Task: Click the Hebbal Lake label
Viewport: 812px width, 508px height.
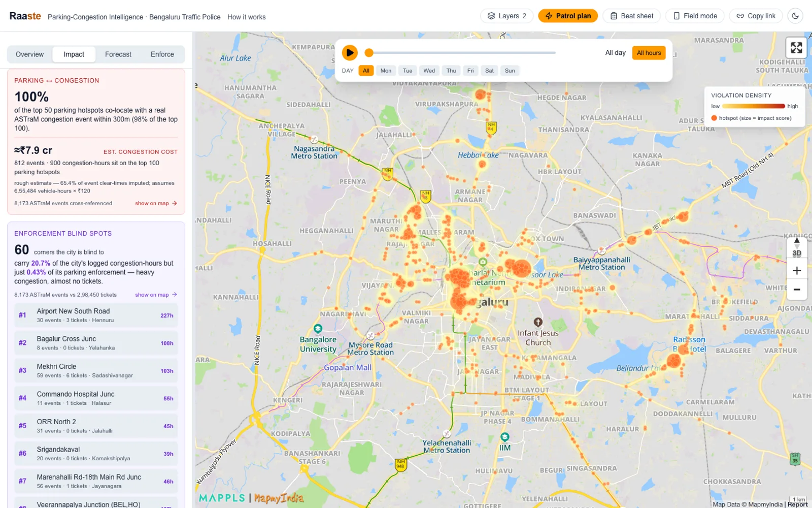Action: click(x=478, y=155)
